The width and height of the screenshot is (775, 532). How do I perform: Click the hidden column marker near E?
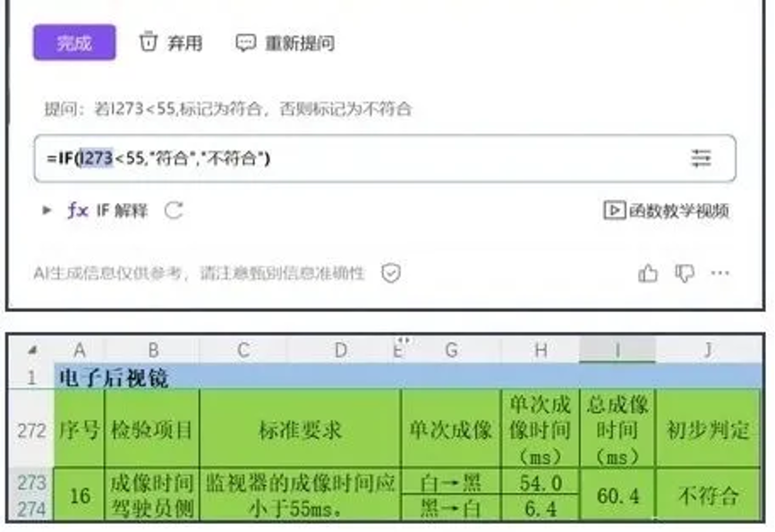403,341
